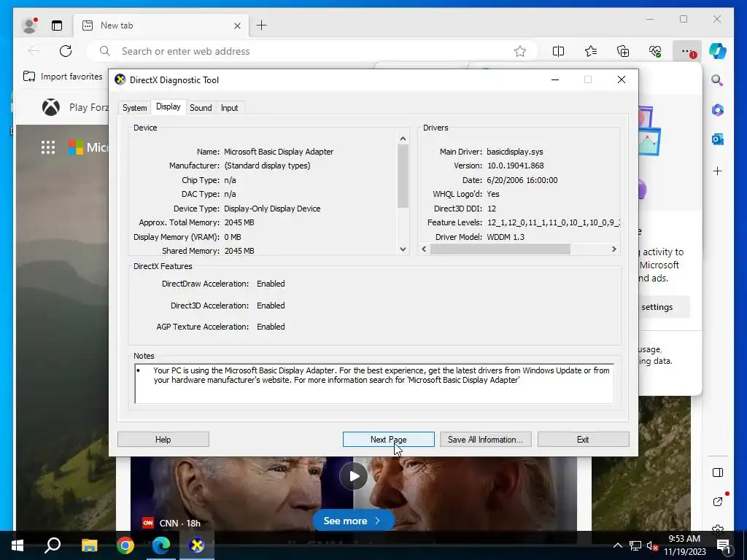Open the Input tab
The image size is (747, 560).
(229, 108)
